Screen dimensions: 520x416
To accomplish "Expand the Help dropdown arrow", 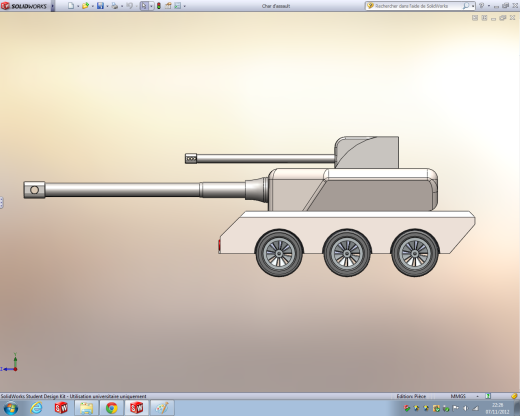I will 489,6.
